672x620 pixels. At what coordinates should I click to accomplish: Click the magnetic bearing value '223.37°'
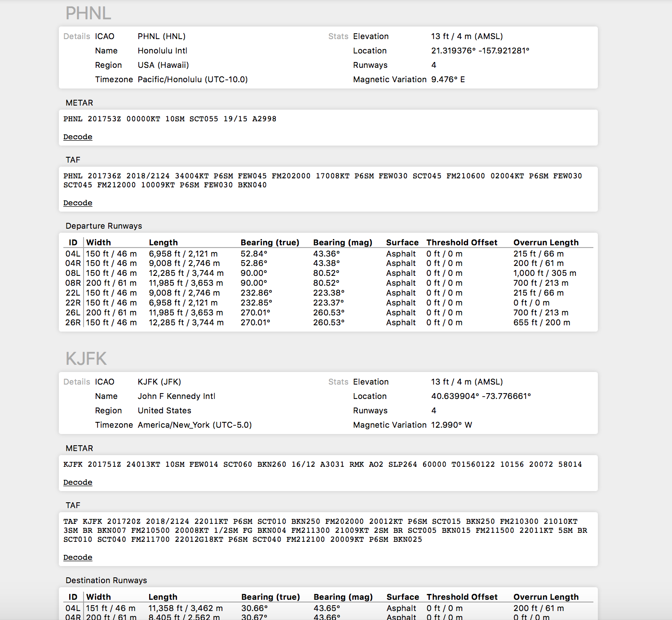click(x=329, y=303)
